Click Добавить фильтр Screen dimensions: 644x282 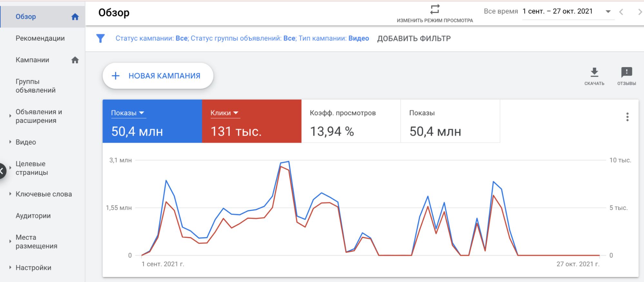[414, 38]
